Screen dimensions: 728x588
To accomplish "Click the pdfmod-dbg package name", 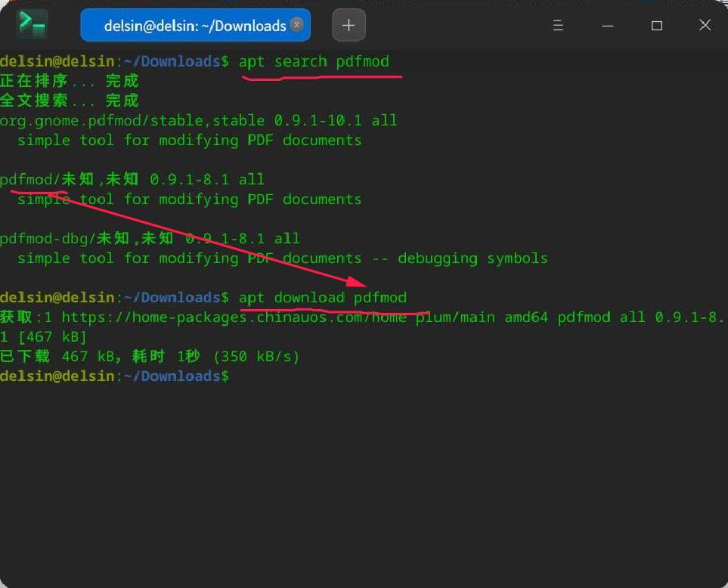I will tap(44, 239).
